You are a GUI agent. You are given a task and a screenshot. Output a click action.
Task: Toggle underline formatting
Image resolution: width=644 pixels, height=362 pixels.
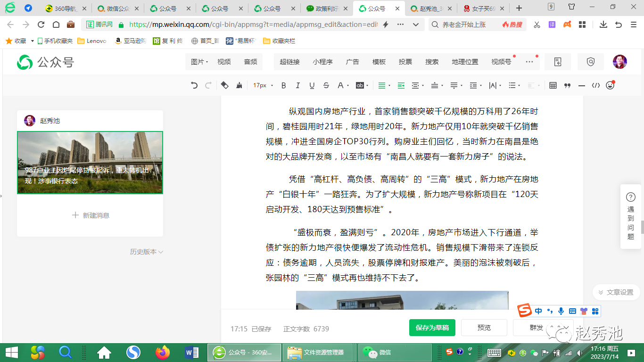(x=312, y=85)
